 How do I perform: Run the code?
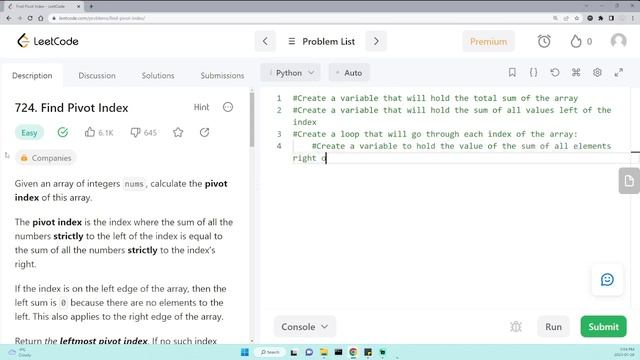point(553,327)
